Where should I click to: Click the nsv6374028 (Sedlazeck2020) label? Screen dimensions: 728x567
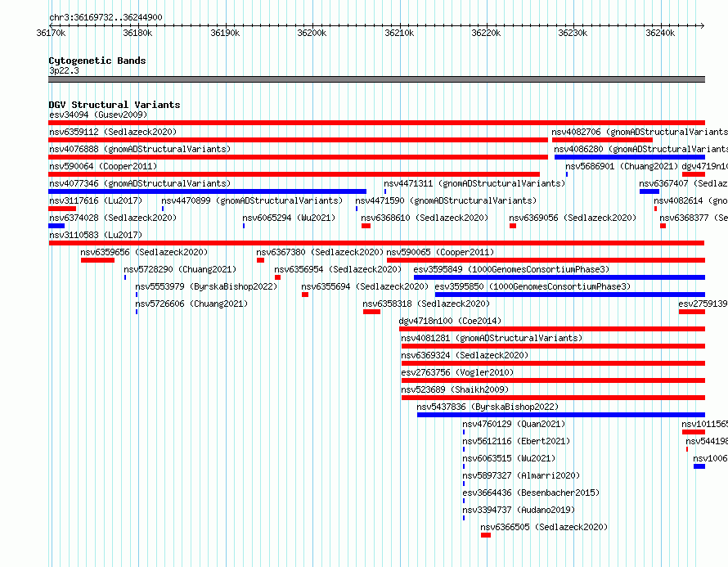[x=113, y=218]
